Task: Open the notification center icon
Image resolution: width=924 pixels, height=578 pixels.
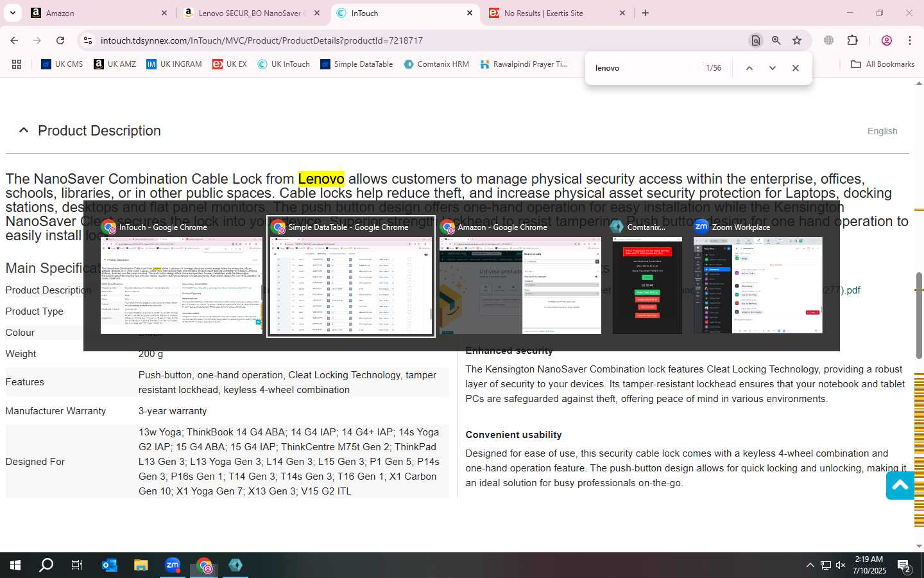Action: coord(904,565)
